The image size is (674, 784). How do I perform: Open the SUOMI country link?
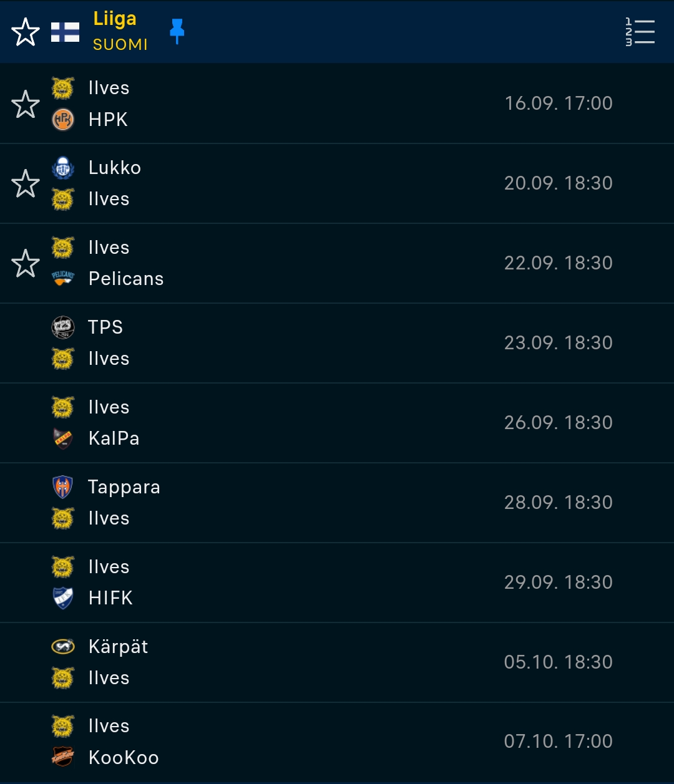(x=120, y=45)
